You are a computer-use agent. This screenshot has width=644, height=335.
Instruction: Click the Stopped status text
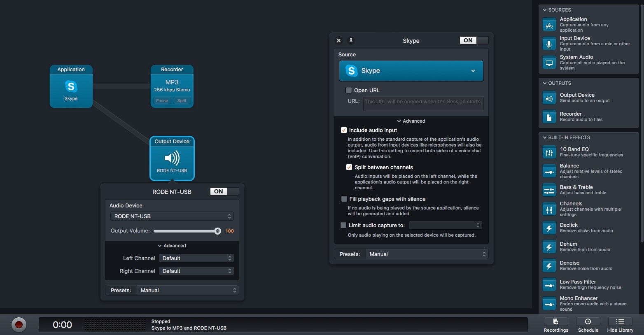tap(161, 321)
